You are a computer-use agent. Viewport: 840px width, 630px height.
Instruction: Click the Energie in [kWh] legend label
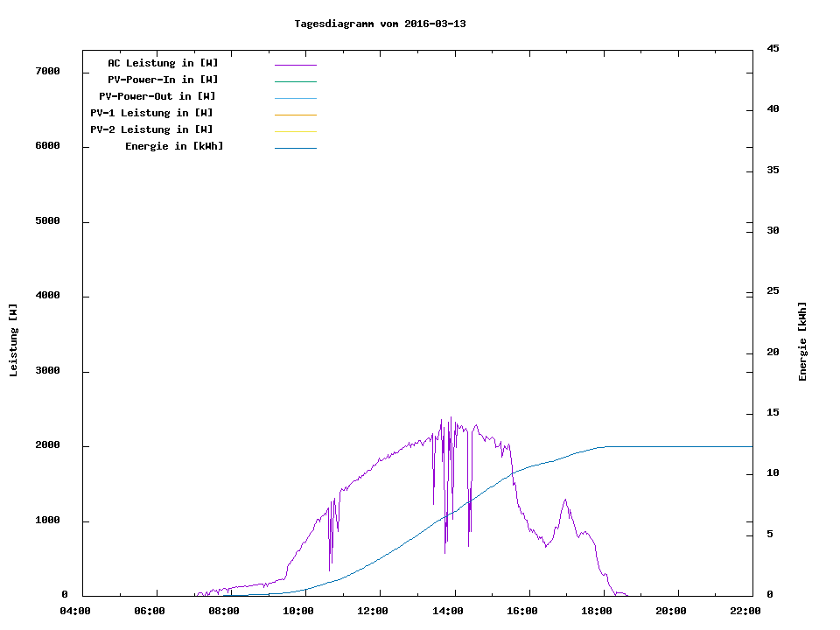tap(174, 146)
